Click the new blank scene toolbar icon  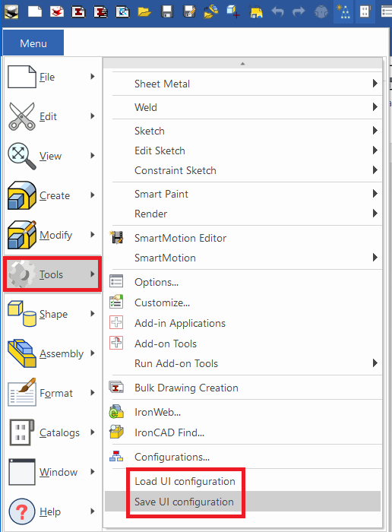(35, 11)
